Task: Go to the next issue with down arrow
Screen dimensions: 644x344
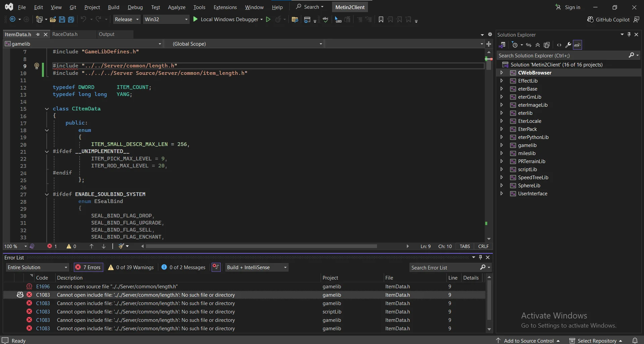Action: pos(104,246)
